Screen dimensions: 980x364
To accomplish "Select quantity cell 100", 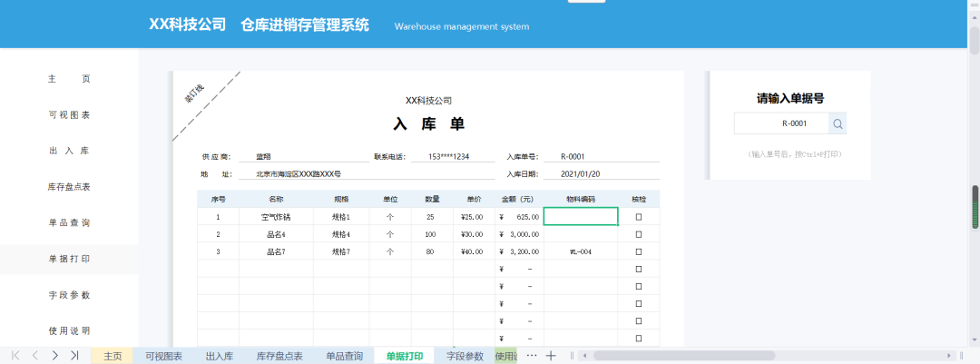I will tap(430, 234).
